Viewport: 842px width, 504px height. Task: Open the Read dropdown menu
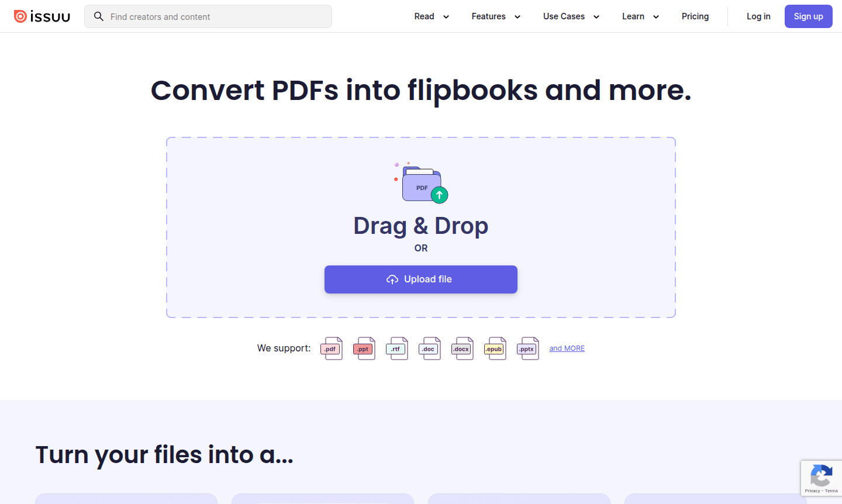pos(431,16)
